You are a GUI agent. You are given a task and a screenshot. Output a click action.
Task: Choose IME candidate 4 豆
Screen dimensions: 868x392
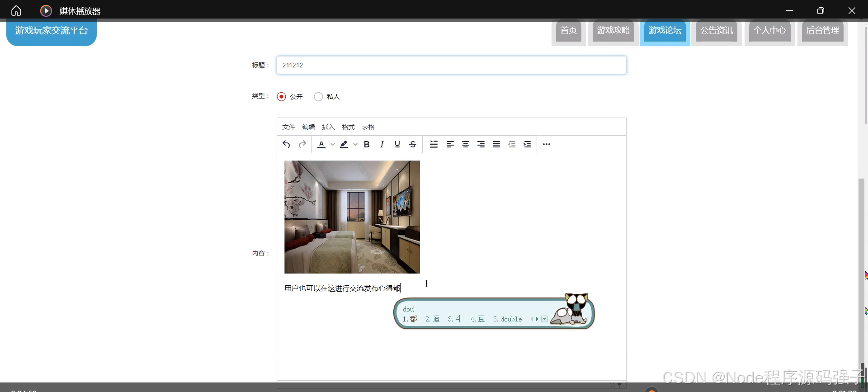pyautogui.click(x=478, y=319)
